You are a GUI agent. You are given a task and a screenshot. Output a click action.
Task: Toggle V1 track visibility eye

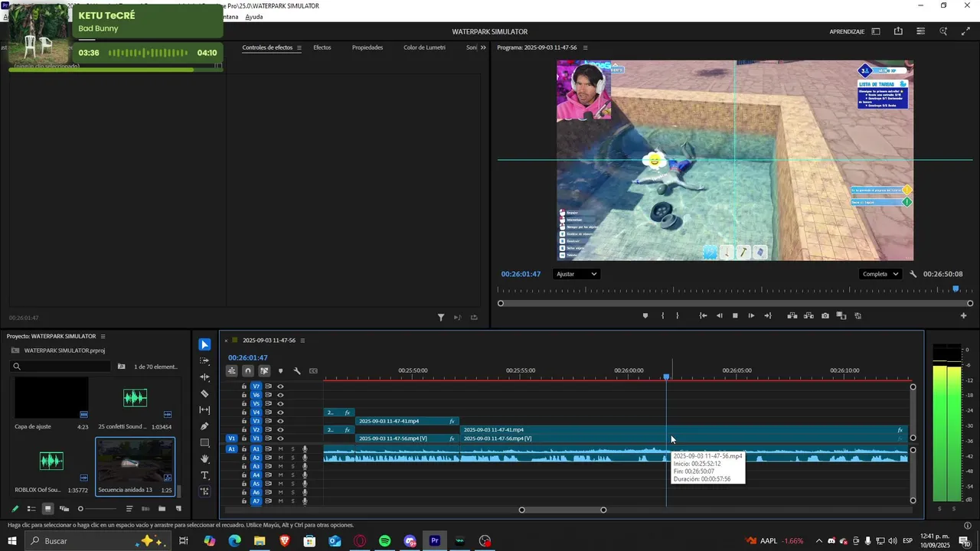click(280, 439)
